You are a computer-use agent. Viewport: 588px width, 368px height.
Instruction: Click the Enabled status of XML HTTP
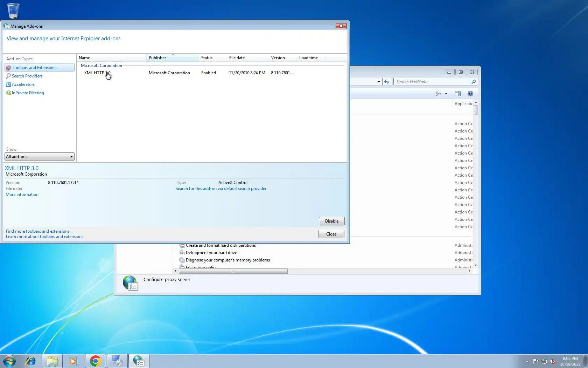(209, 73)
